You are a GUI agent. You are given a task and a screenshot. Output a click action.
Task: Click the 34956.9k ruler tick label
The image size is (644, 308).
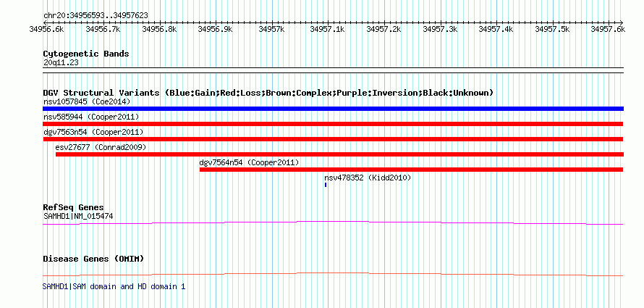(x=215, y=29)
